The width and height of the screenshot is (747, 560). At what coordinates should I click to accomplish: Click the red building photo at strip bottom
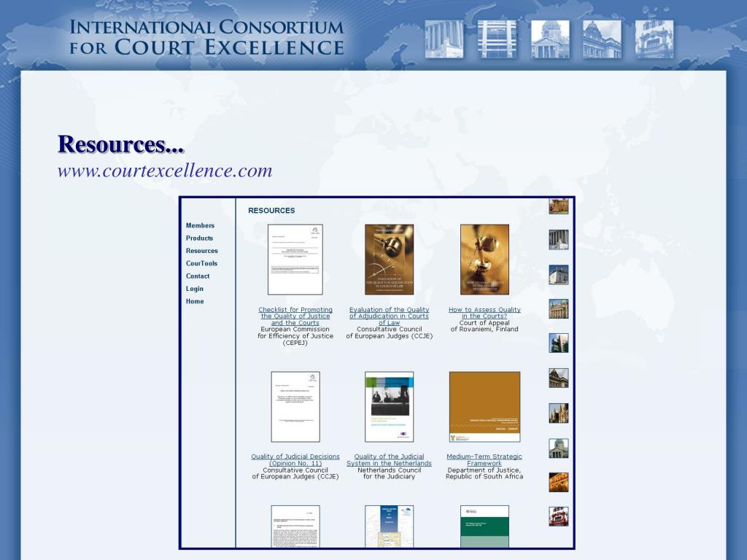[559, 516]
